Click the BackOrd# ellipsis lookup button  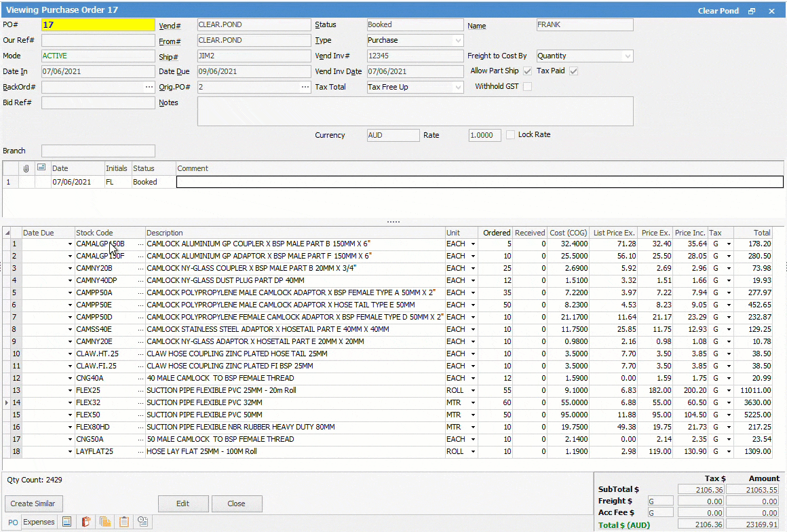click(x=149, y=87)
